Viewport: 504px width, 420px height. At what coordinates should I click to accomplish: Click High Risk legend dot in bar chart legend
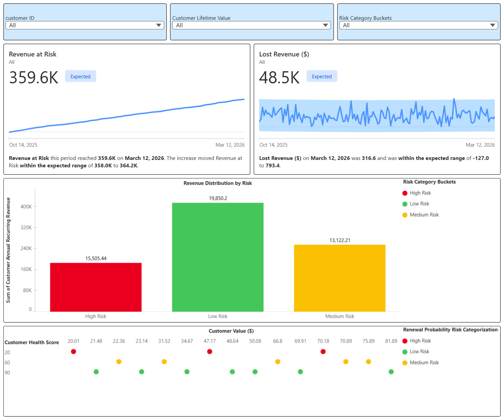coord(405,193)
